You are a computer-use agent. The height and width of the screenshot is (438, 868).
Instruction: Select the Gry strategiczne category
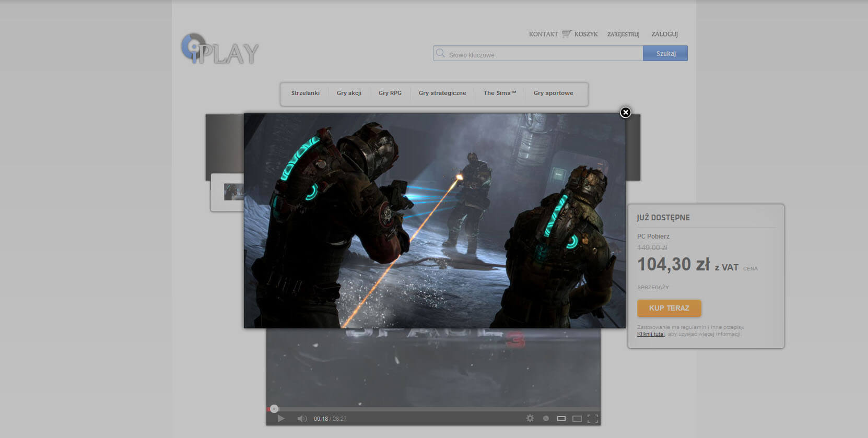[442, 93]
